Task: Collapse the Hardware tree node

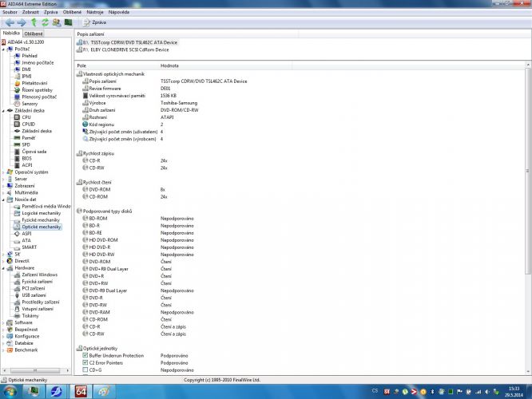Action: pyautogui.click(x=3, y=268)
